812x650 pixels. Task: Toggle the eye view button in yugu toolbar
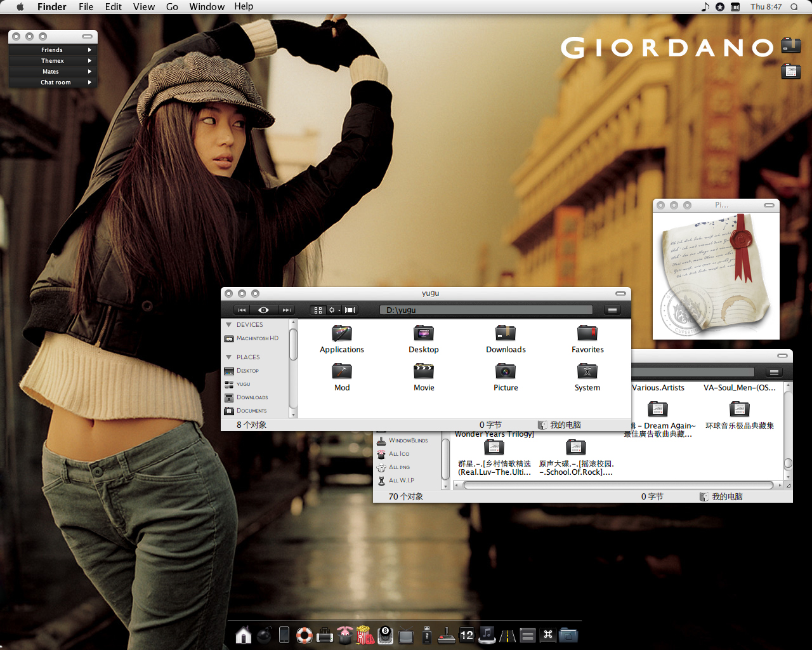[263, 310]
